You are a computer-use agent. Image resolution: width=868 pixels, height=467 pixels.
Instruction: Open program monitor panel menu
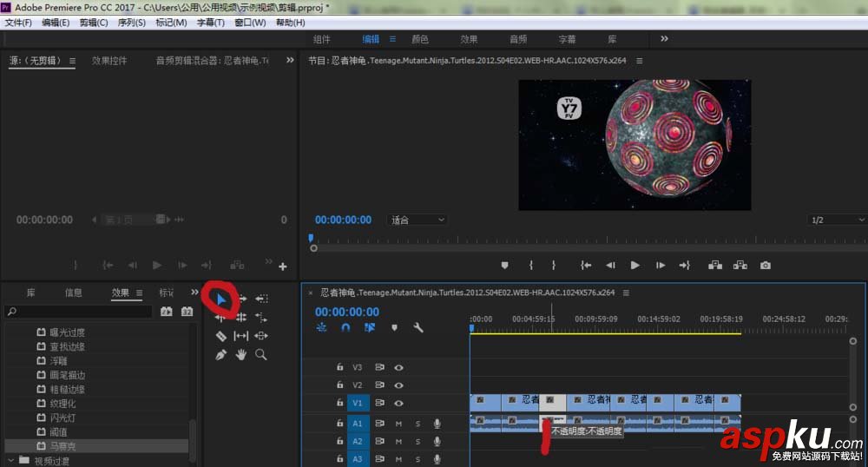(x=640, y=61)
